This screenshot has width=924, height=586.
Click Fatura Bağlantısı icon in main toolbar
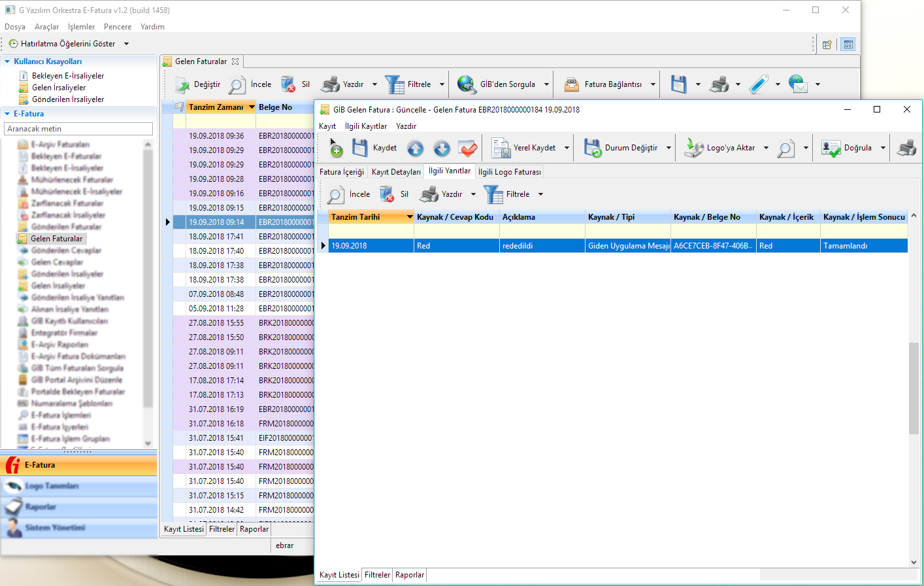[x=572, y=84]
